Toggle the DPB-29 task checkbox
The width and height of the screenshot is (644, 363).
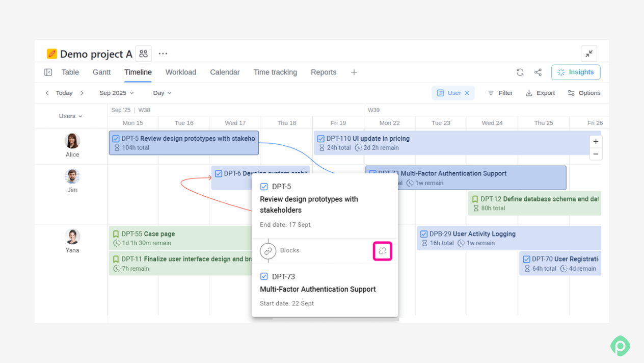click(424, 234)
